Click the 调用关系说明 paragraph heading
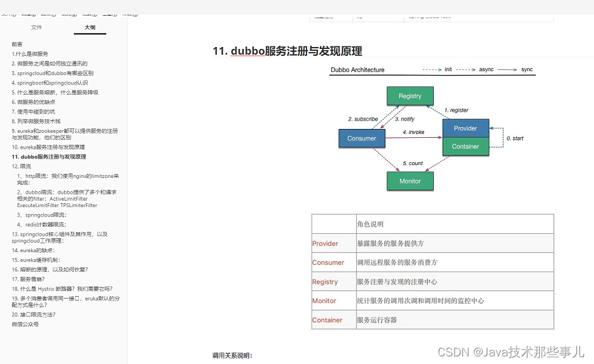Image resolution: width=594 pixels, height=364 pixels. (x=232, y=355)
